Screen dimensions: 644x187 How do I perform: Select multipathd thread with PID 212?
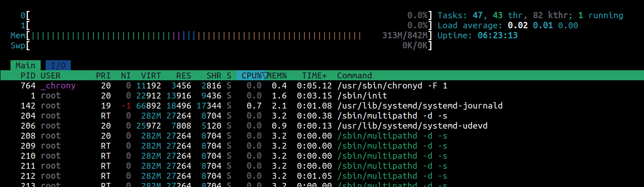pos(322,176)
